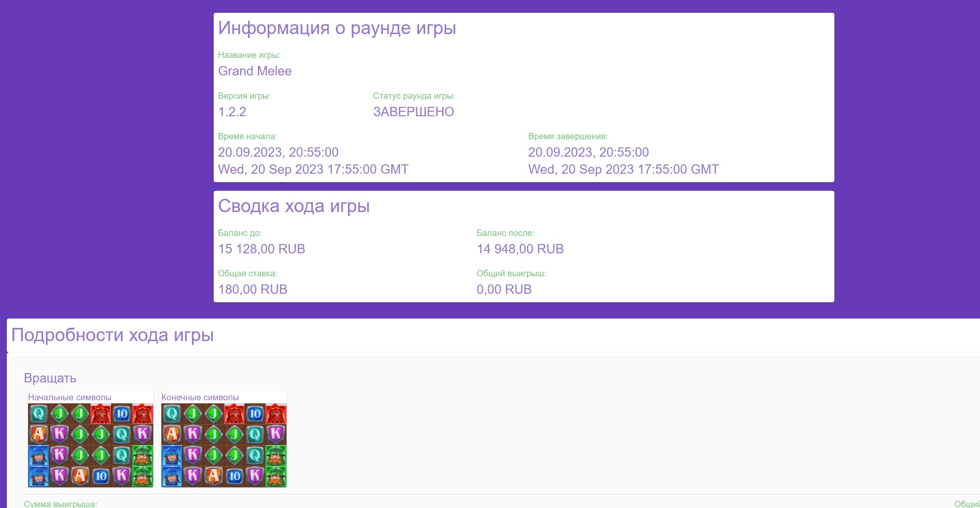Click bottom-left blue knight in Начальные символы grid
The height and width of the screenshot is (508, 980).
tap(39, 476)
